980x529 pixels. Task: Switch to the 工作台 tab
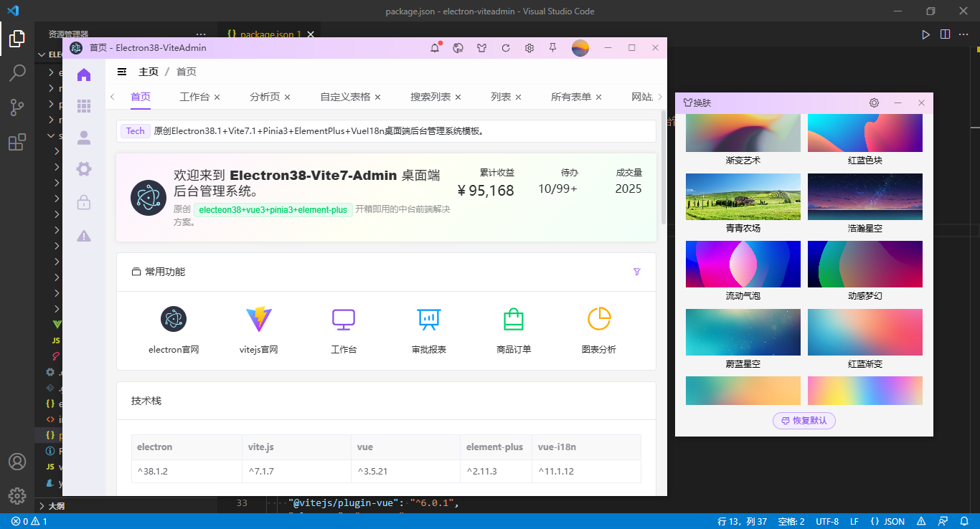click(x=194, y=97)
